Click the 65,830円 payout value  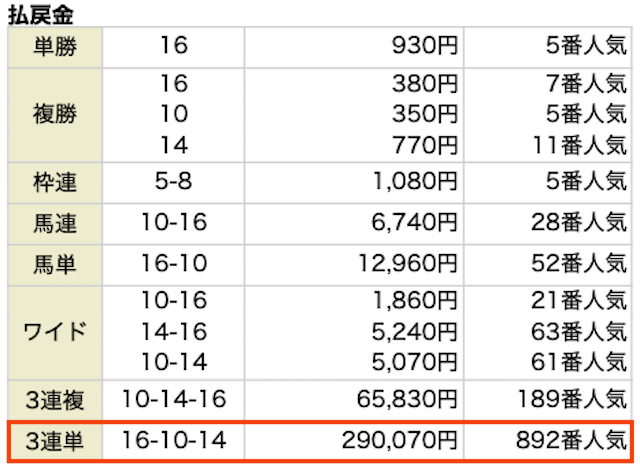pyautogui.click(x=411, y=400)
